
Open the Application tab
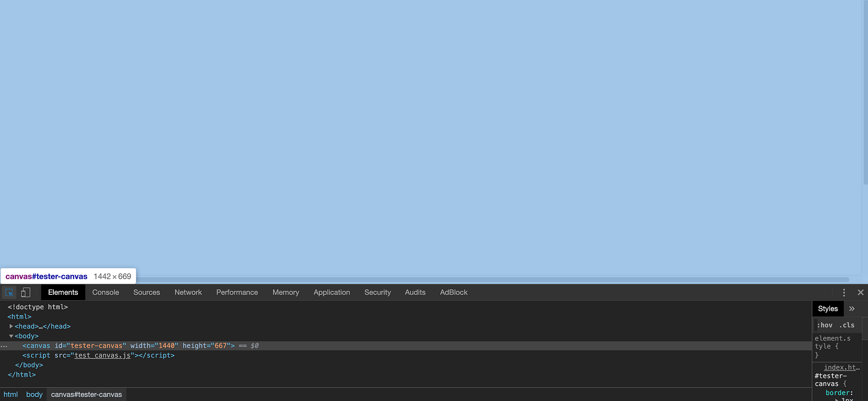332,292
